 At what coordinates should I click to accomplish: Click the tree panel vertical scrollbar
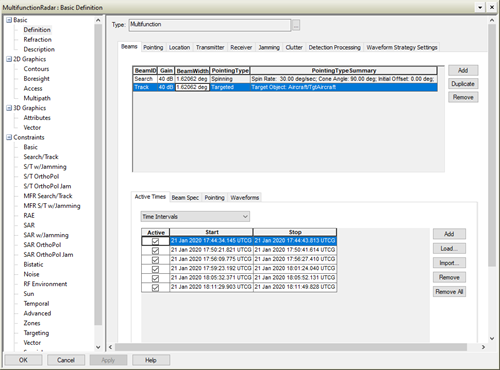click(x=98, y=173)
